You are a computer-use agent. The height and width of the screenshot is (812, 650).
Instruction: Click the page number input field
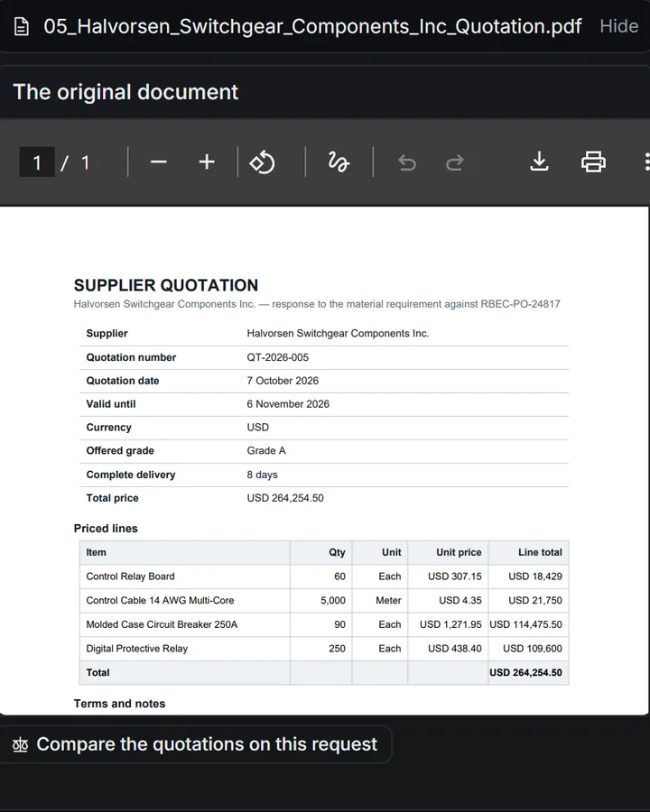[x=37, y=162]
